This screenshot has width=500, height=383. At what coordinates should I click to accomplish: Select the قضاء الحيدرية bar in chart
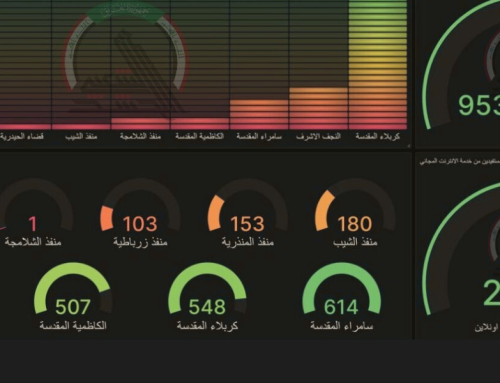coord(25,127)
